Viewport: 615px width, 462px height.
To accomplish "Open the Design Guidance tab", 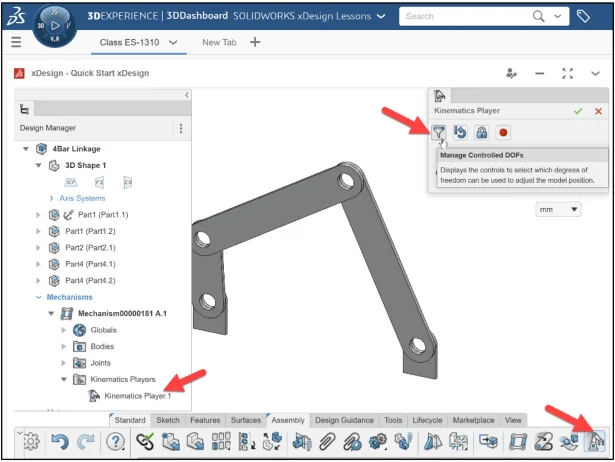I will [x=346, y=420].
